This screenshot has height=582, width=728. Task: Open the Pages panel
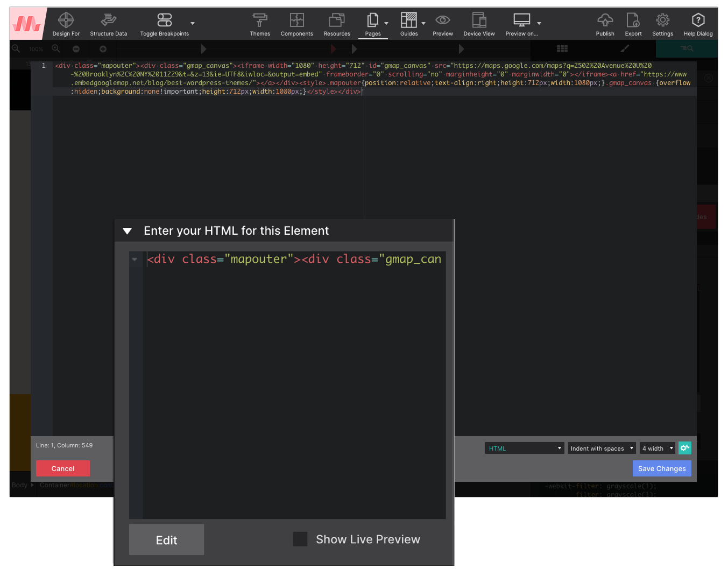click(373, 24)
